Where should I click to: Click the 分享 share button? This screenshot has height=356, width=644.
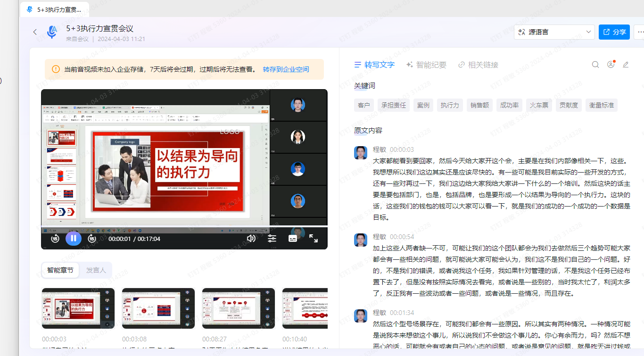614,32
